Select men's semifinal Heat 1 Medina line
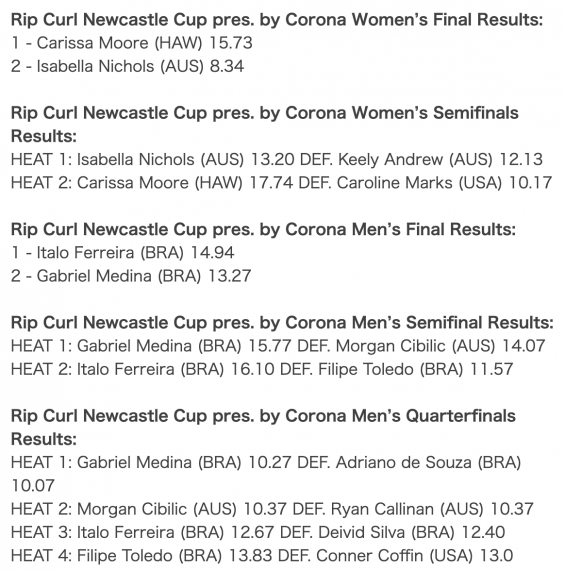Image resolution: width=565 pixels, height=571 pixels. pos(278,346)
